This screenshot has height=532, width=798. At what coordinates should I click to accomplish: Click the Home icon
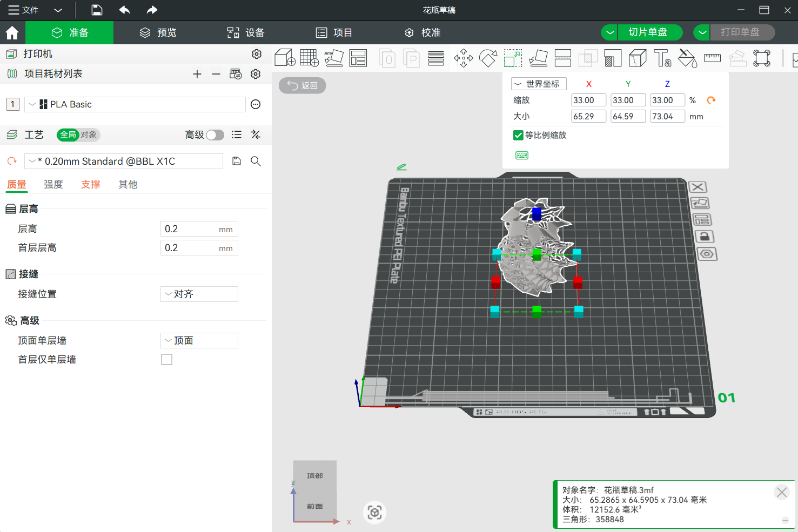pyautogui.click(x=12, y=33)
